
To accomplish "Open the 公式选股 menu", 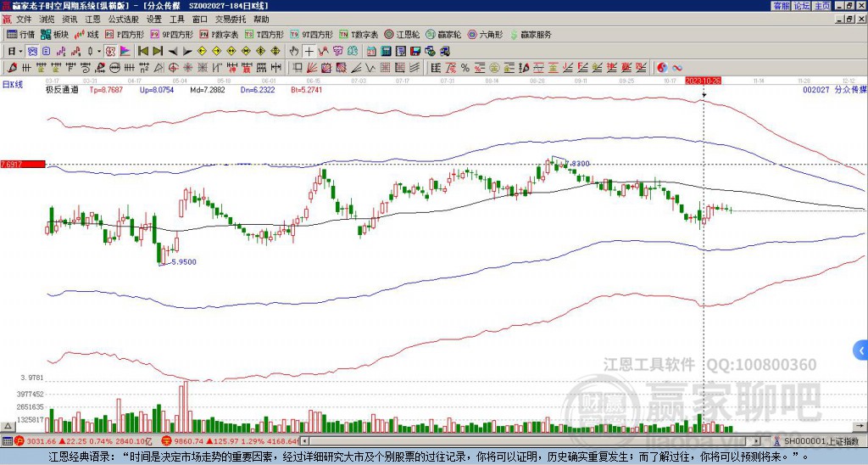I will [x=124, y=20].
